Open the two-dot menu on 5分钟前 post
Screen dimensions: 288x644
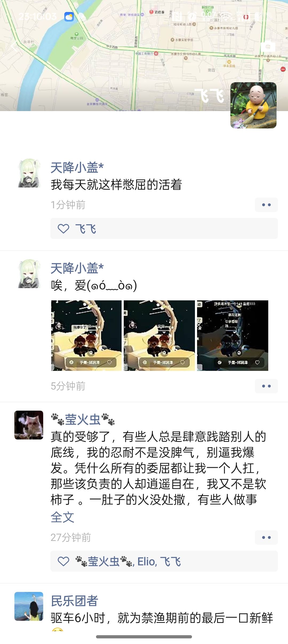(266, 386)
